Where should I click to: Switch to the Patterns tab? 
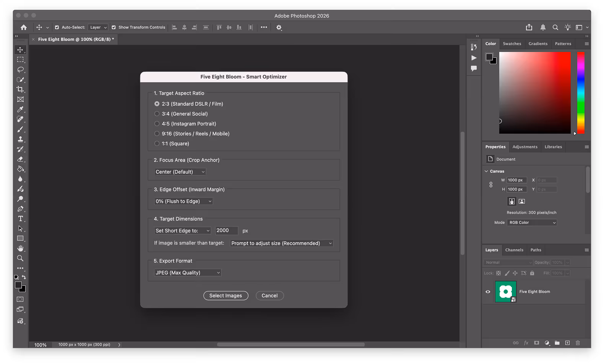563,44
